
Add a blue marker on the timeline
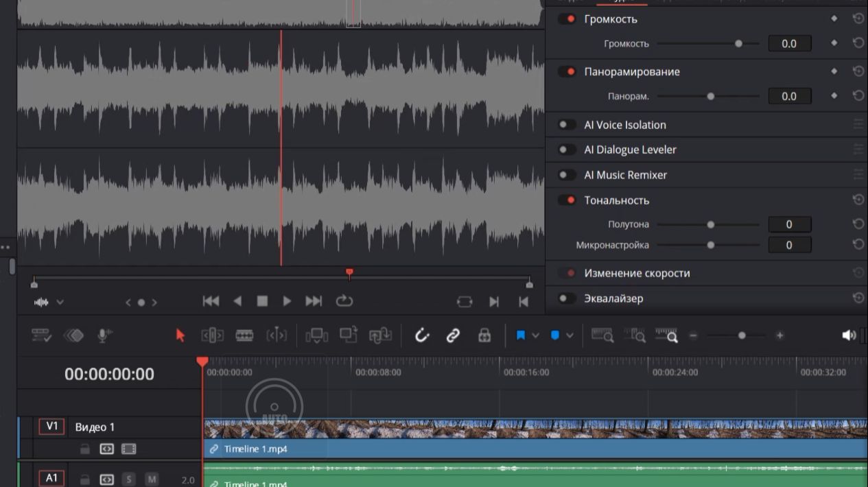tap(555, 335)
